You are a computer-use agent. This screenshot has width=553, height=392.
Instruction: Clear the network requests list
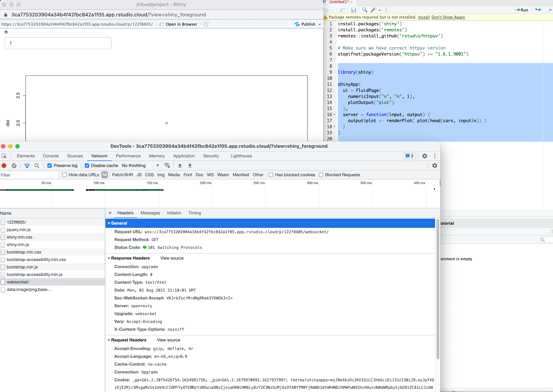click(x=14, y=166)
